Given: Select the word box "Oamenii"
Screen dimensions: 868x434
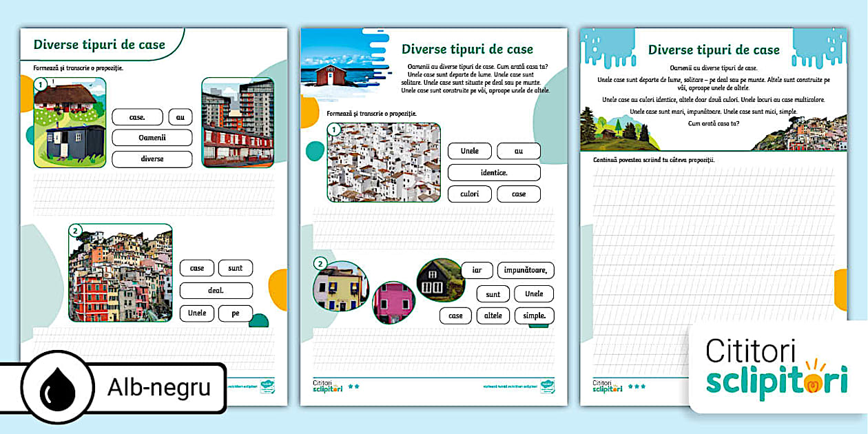Looking at the screenshot, I should [152, 138].
